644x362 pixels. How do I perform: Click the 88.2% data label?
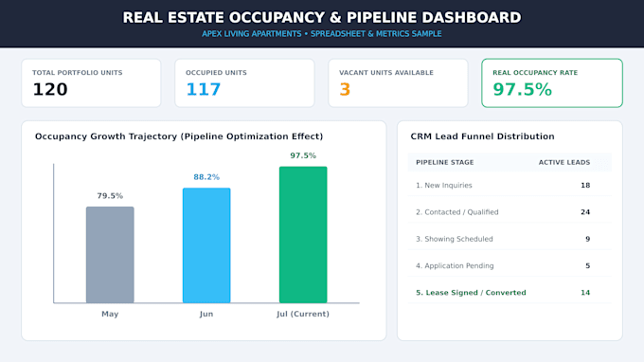click(x=206, y=177)
